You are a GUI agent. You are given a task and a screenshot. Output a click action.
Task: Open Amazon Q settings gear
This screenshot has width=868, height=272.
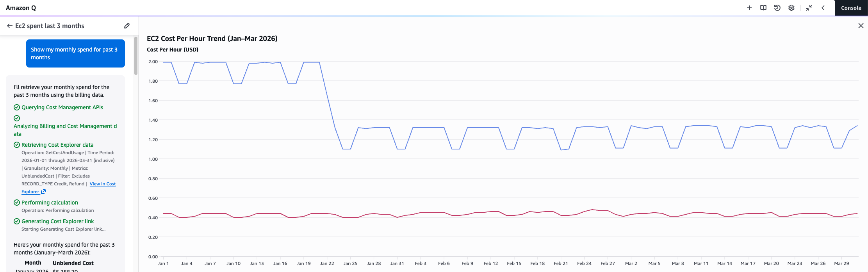791,8
